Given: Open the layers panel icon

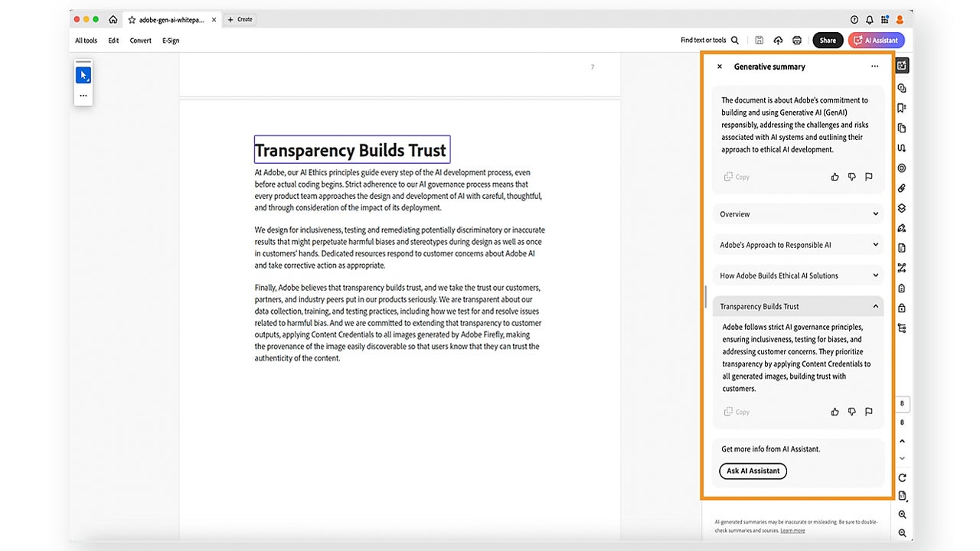Looking at the screenshot, I should [x=902, y=208].
